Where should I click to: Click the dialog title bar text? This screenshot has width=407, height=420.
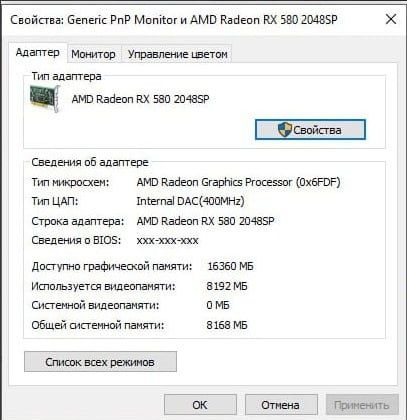(174, 20)
